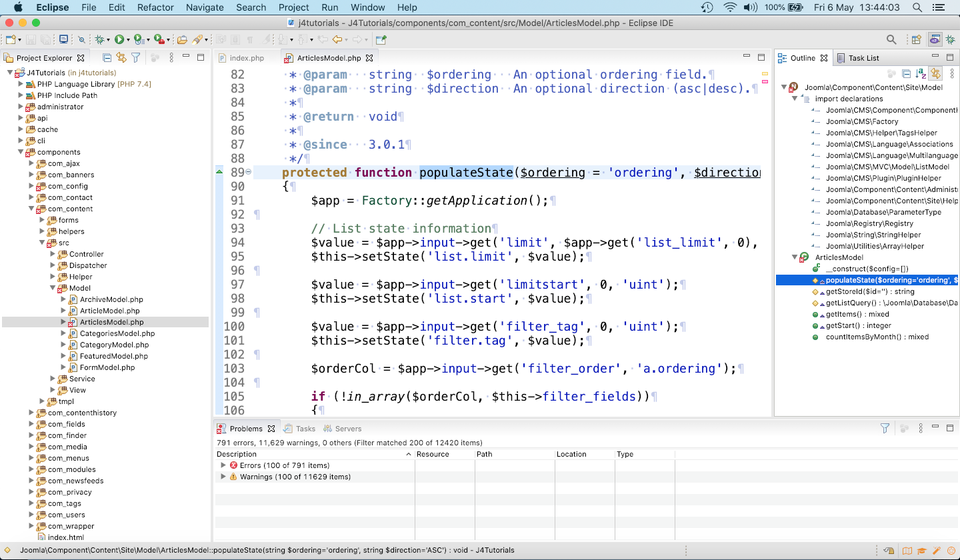The image size is (960, 560).
Task: Expand the com_ajax folder
Action: (31, 163)
